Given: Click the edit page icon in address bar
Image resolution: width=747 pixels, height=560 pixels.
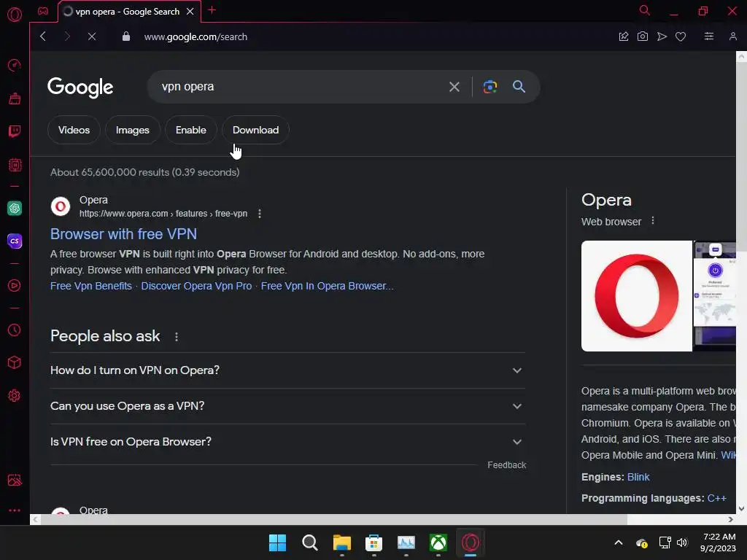Looking at the screenshot, I should coord(623,36).
